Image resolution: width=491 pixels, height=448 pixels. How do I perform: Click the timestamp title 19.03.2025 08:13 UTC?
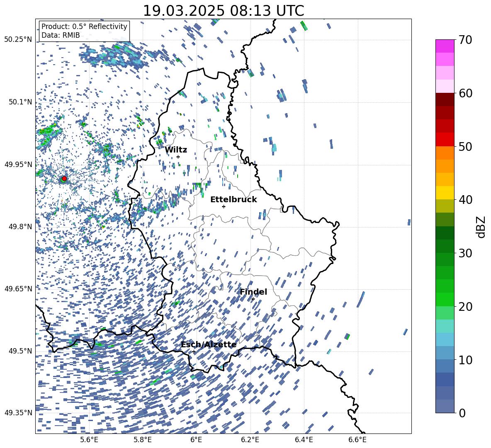point(223,11)
